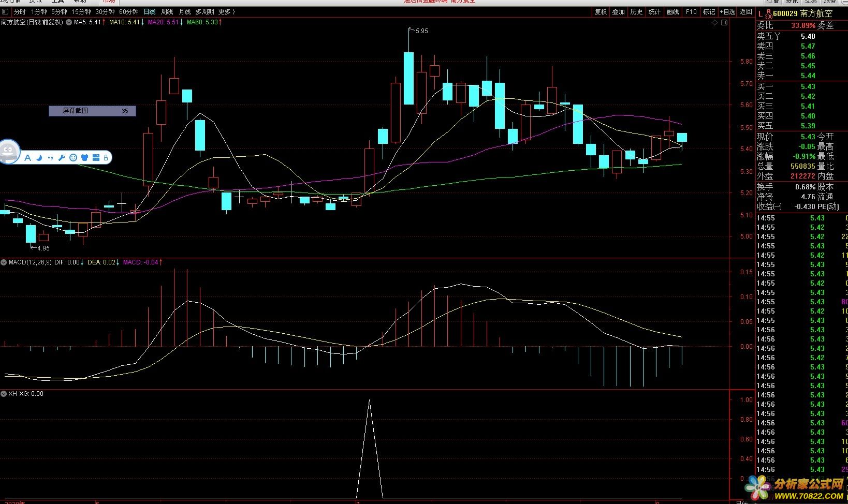Open the 多周期 multi-period view

(x=204, y=11)
